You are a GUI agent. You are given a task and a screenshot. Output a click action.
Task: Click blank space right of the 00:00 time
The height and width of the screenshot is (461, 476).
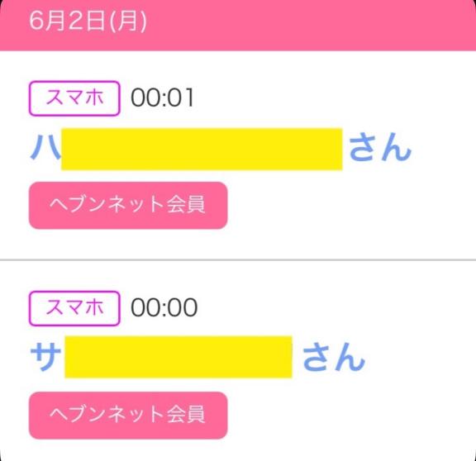[336, 307]
